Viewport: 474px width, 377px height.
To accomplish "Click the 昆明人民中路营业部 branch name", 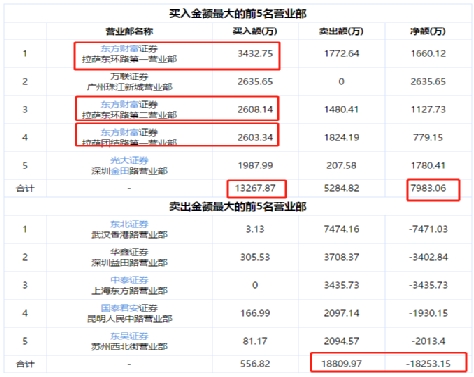I will click(129, 319).
